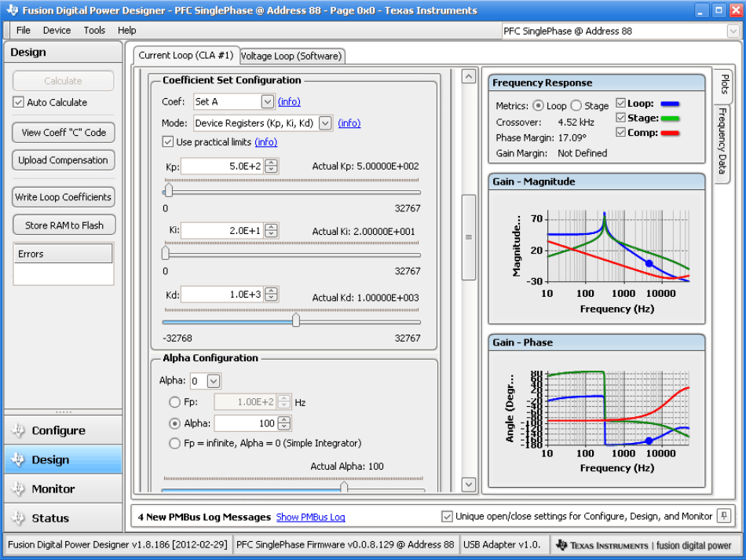The image size is (746, 560).
Task: Click the pin icon beside unique settings checkbox
Action: tap(724, 516)
